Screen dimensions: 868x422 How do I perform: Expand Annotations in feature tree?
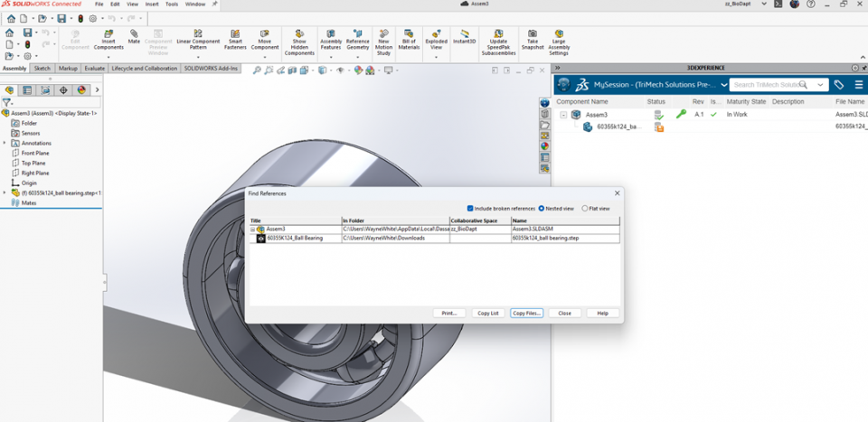pyautogui.click(x=5, y=144)
